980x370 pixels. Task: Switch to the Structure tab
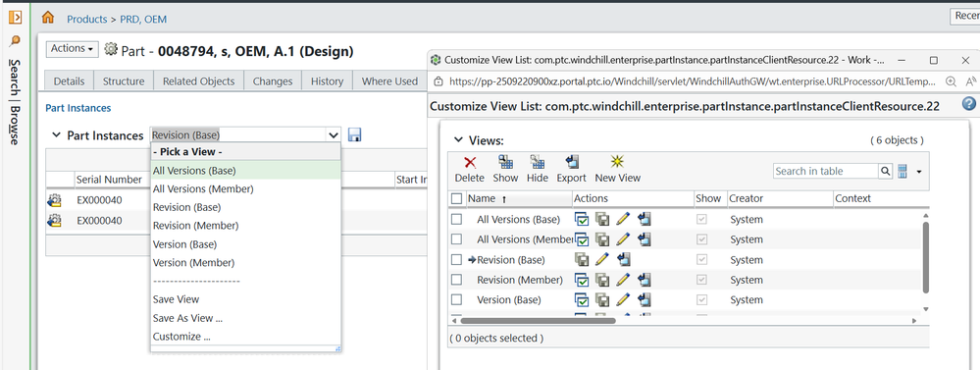click(x=124, y=81)
